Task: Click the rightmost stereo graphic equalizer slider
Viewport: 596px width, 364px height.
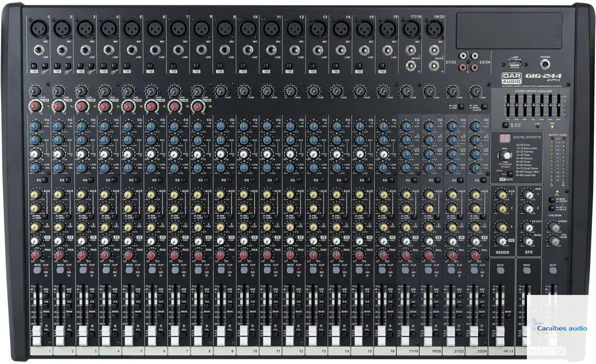Action: tap(558, 106)
